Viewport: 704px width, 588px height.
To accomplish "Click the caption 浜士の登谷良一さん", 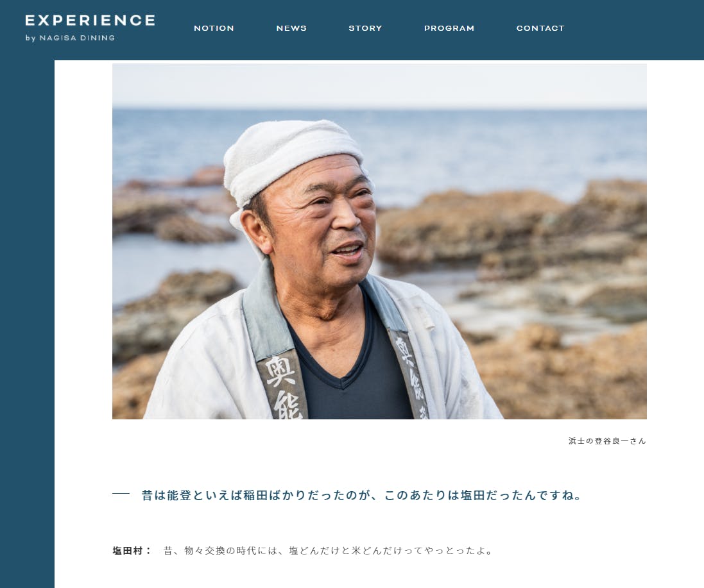I will [607, 441].
